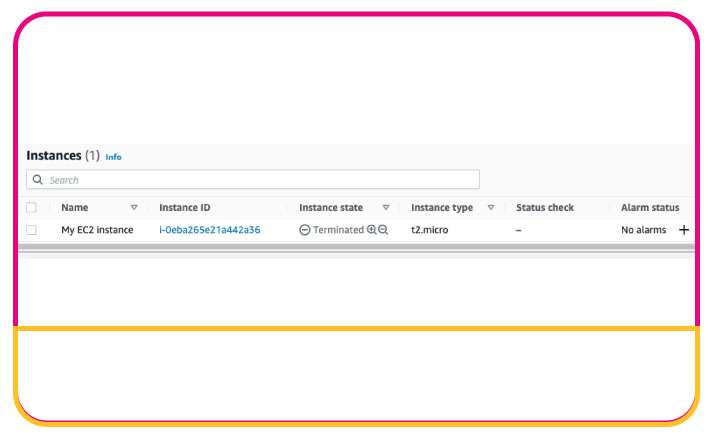714x440 pixels.
Task: Click the Alarm status column header
Action: pyautogui.click(x=650, y=208)
